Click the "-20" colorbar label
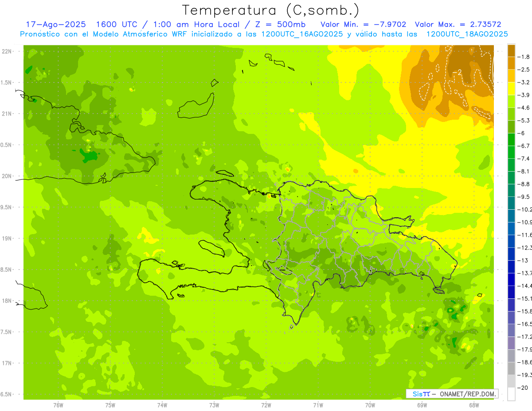 click(x=523, y=388)
